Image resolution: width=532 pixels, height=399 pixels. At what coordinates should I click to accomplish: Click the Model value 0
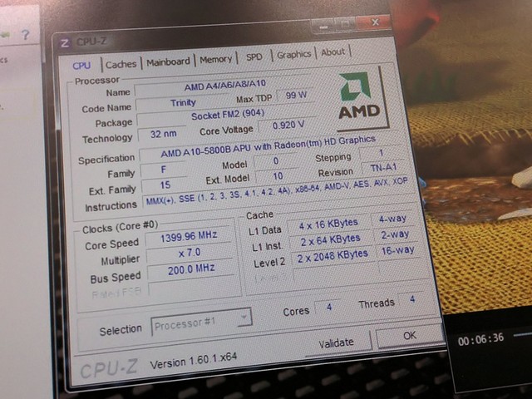(x=276, y=161)
